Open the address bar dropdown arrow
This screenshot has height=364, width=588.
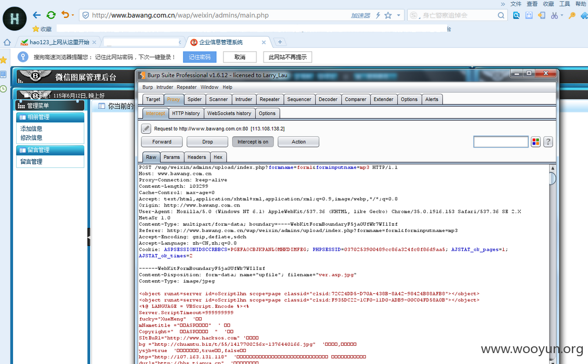(x=399, y=16)
